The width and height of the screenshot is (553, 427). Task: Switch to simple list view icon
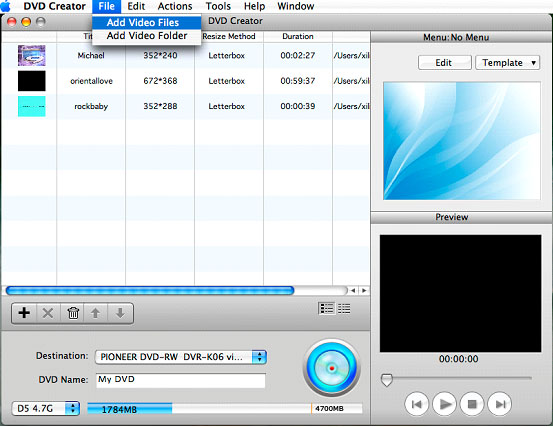tap(344, 309)
